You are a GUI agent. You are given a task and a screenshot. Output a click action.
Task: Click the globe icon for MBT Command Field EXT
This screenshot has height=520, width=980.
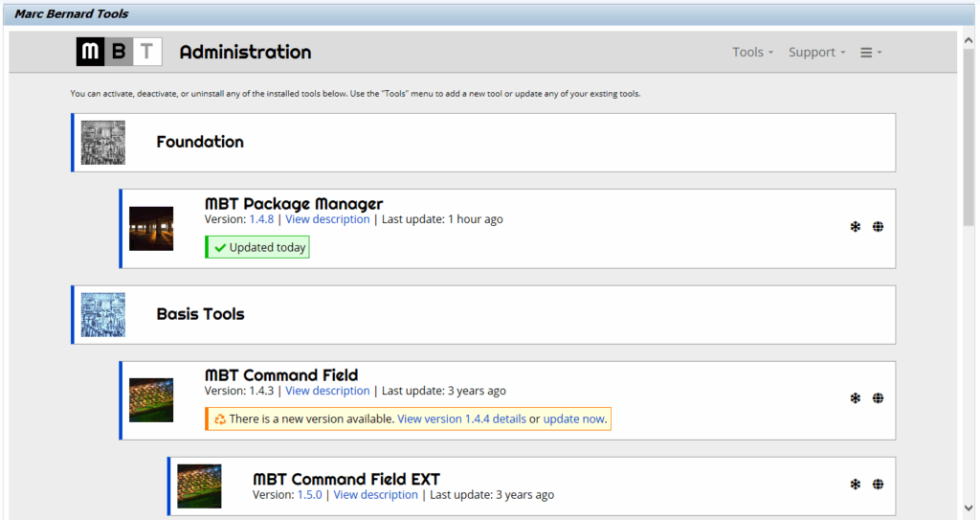[x=878, y=485]
